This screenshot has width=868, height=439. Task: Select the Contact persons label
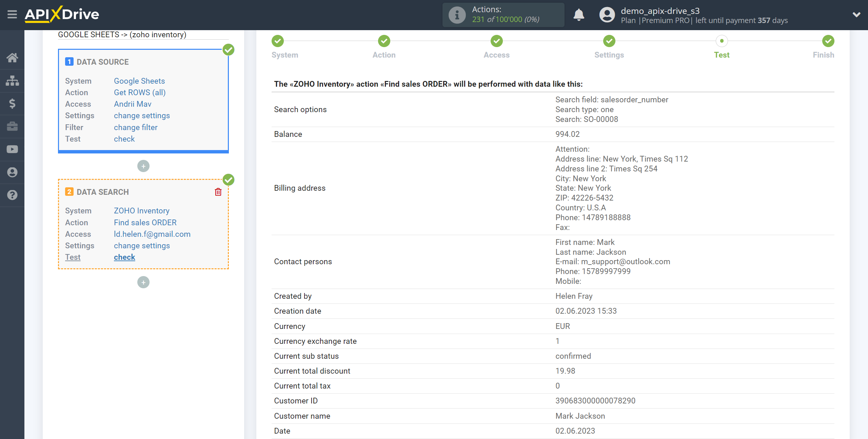click(303, 262)
